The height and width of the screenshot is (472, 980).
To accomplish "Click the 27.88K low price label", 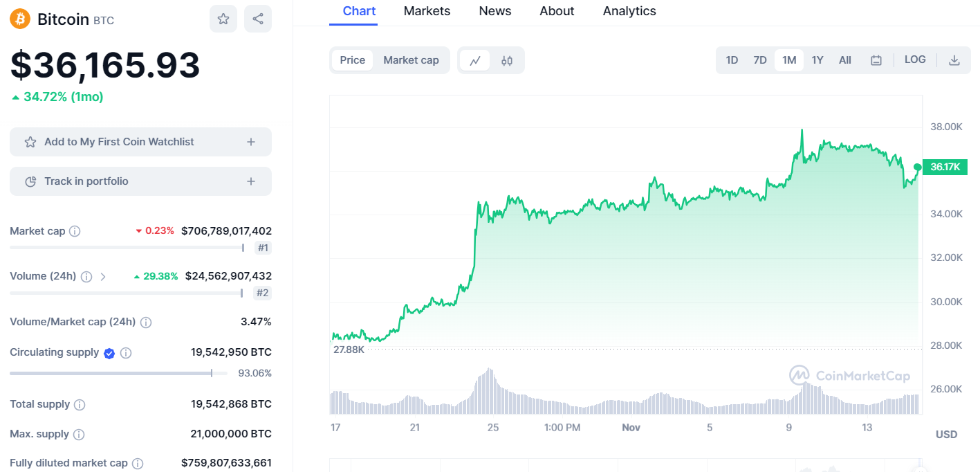I will coord(349,350).
